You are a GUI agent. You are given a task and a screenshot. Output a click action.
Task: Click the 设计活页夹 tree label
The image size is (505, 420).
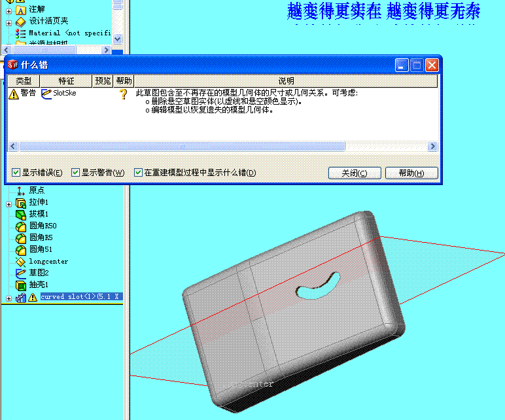[48, 21]
